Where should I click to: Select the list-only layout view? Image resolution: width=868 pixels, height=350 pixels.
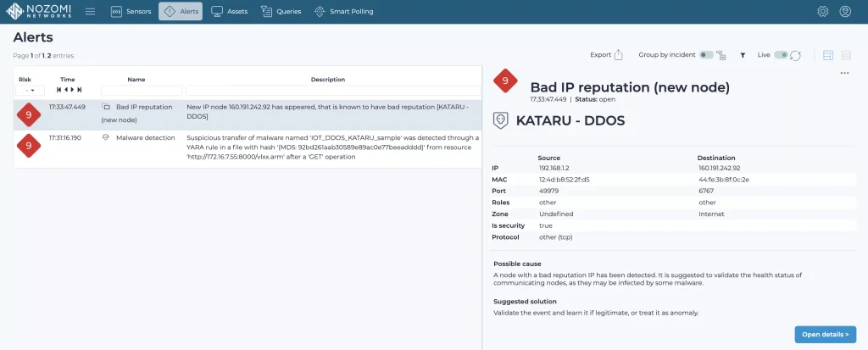click(846, 55)
